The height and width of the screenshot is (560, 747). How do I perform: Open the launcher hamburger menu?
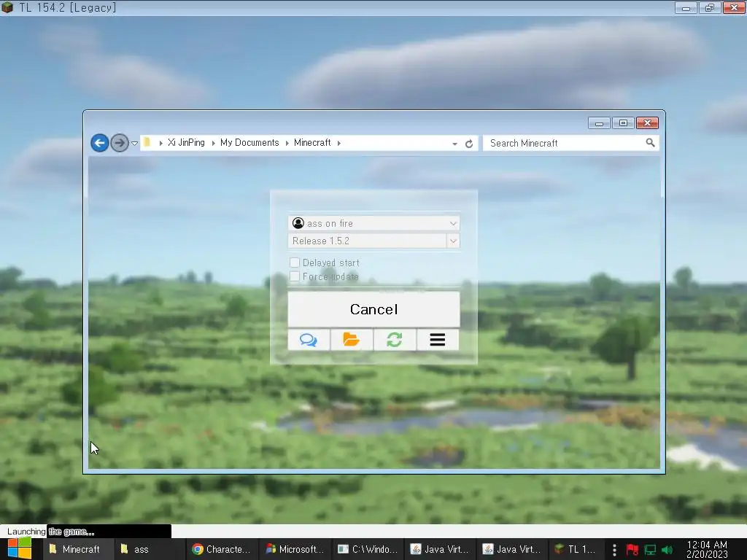point(438,340)
